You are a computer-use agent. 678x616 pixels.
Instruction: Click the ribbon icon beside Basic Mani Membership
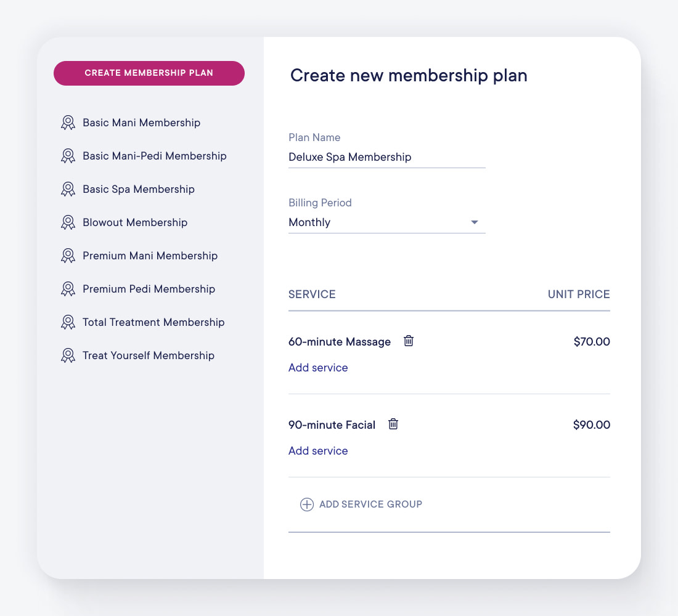(x=68, y=123)
